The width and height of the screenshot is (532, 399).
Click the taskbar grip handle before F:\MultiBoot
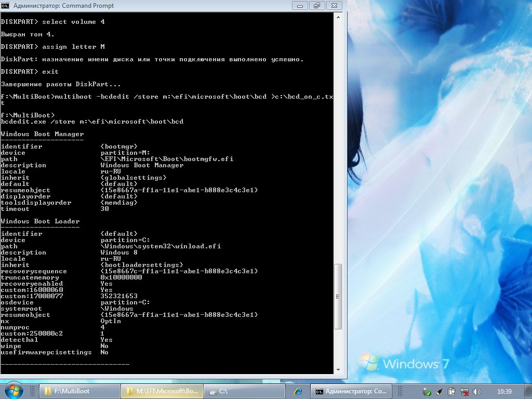point(33,391)
